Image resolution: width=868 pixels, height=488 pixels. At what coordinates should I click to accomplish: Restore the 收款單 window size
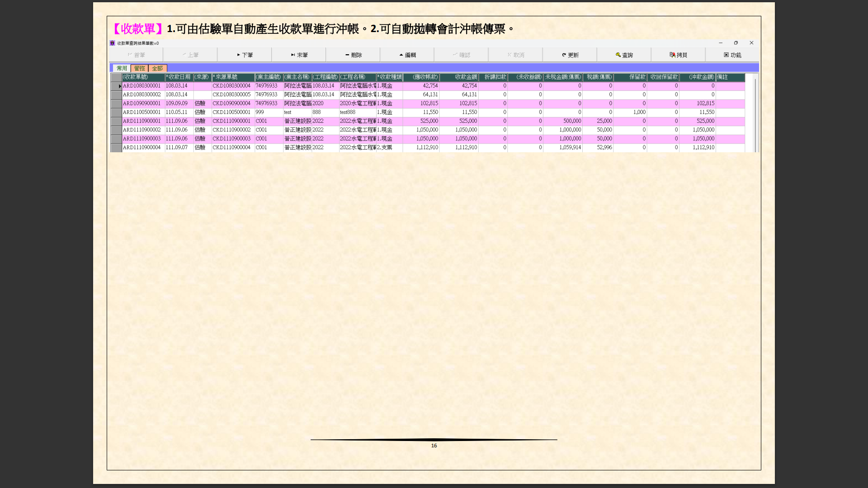[736, 43]
